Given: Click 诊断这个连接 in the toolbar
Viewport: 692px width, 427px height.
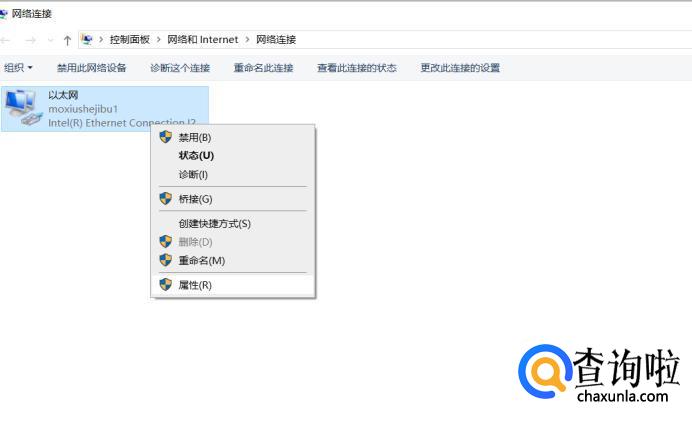Looking at the screenshot, I should (180, 68).
